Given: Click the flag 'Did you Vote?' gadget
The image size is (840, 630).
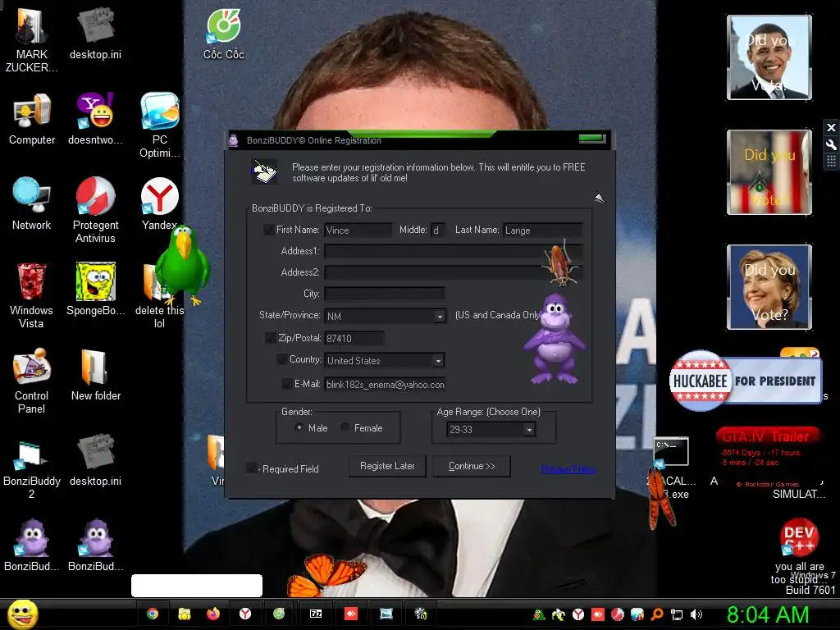Looking at the screenshot, I should (769, 172).
